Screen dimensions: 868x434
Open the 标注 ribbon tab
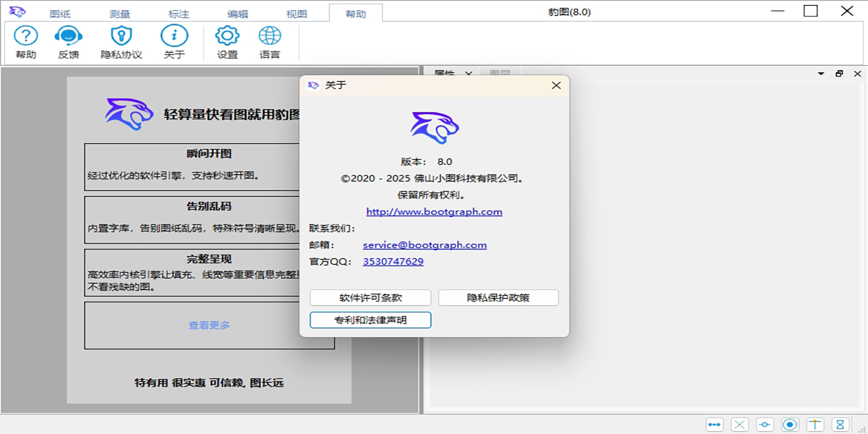[178, 14]
